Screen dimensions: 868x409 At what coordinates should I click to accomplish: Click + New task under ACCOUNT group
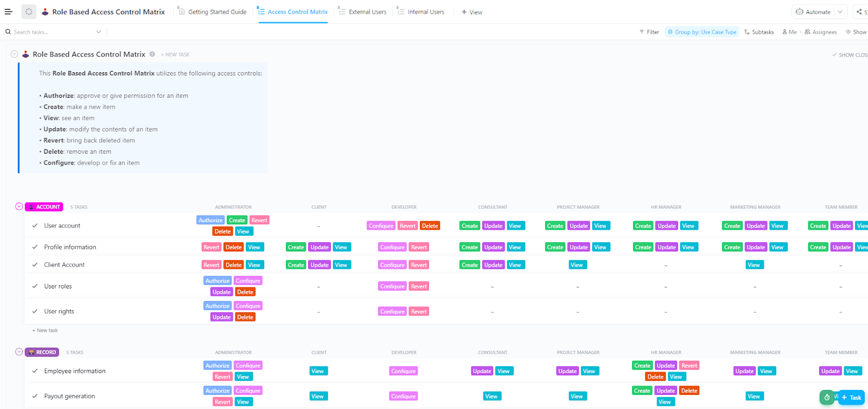pyautogui.click(x=45, y=330)
